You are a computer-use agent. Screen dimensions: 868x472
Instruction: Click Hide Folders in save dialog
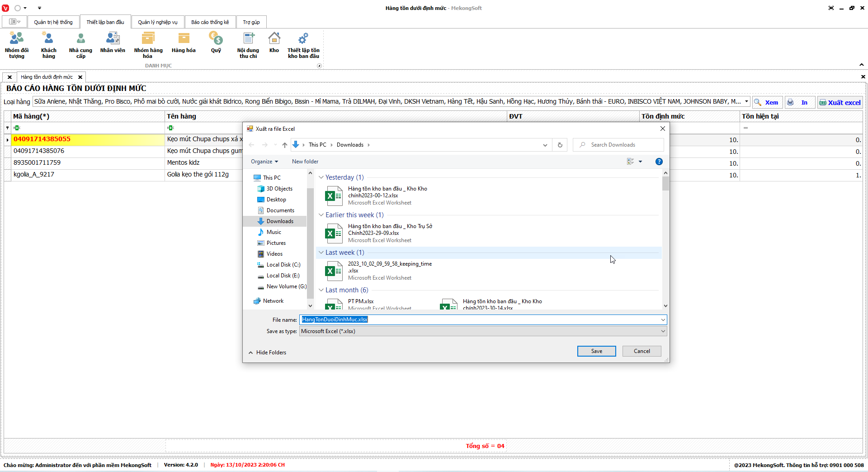point(267,353)
